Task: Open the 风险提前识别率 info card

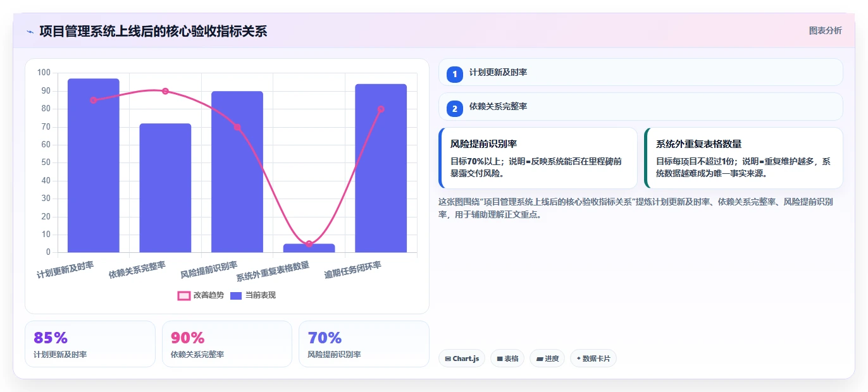Action: (x=538, y=158)
